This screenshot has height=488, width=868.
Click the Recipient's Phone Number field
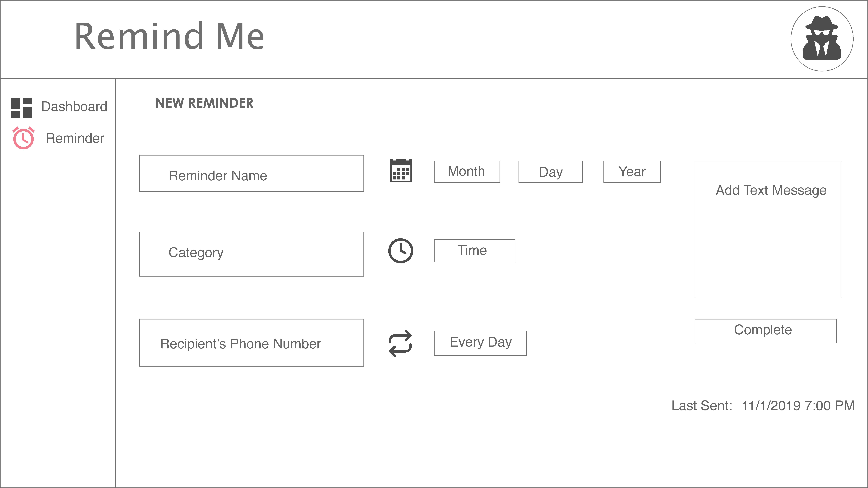pyautogui.click(x=251, y=342)
